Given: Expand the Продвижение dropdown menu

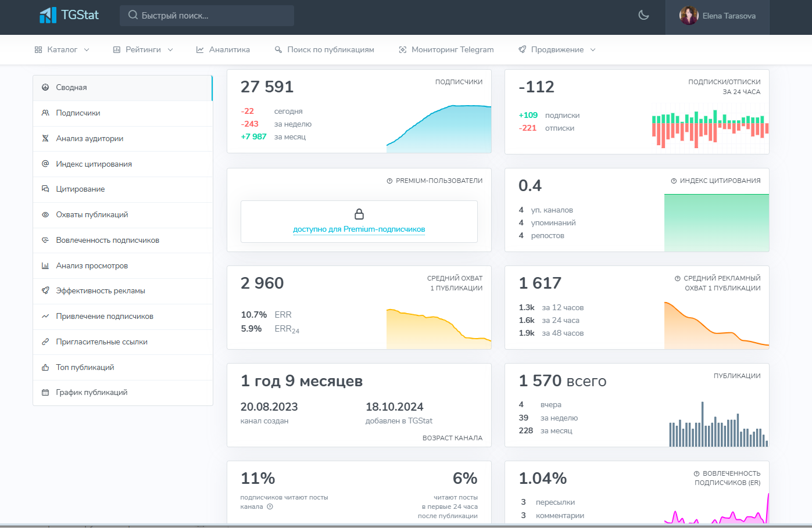Looking at the screenshot, I should pos(557,50).
